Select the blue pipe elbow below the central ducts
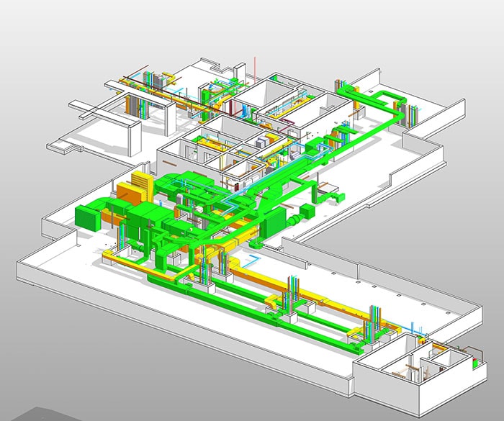The width and height of the screenshot is (504, 421). (253, 258)
